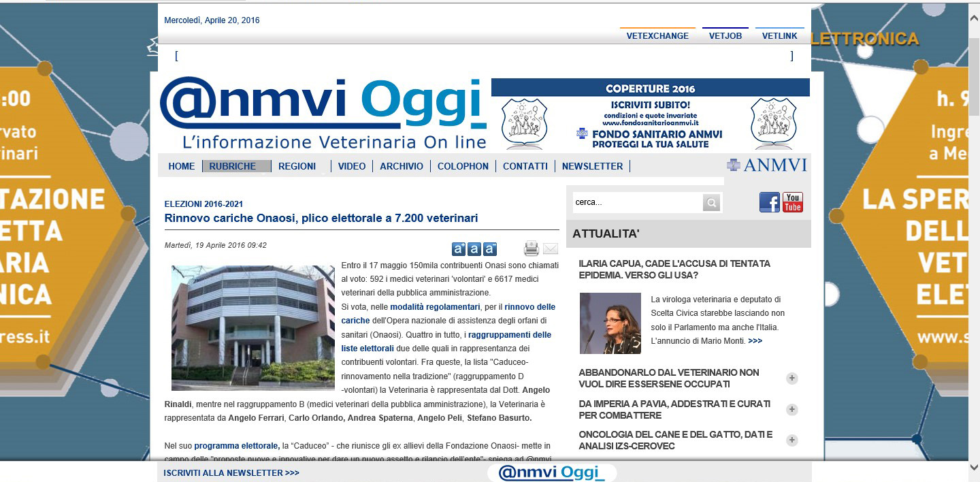The height and width of the screenshot is (482, 980).
Task: Email the article via envelope icon
Action: click(550, 249)
